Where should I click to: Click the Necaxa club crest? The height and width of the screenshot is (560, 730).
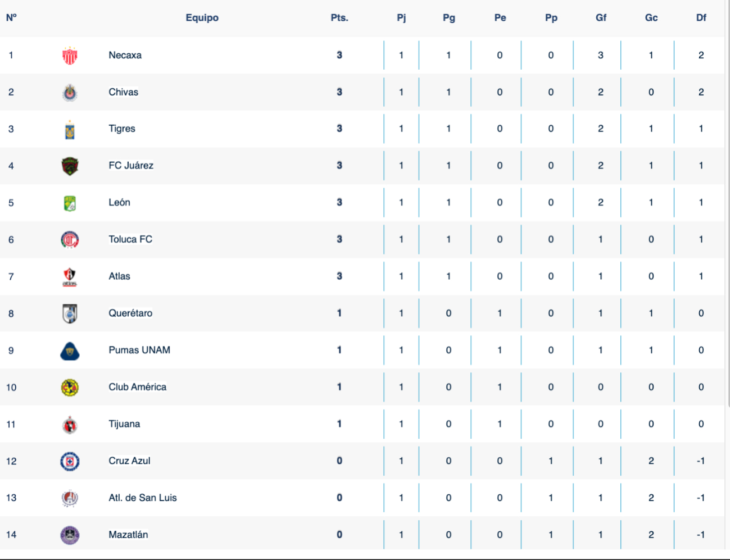pyautogui.click(x=70, y=56)
